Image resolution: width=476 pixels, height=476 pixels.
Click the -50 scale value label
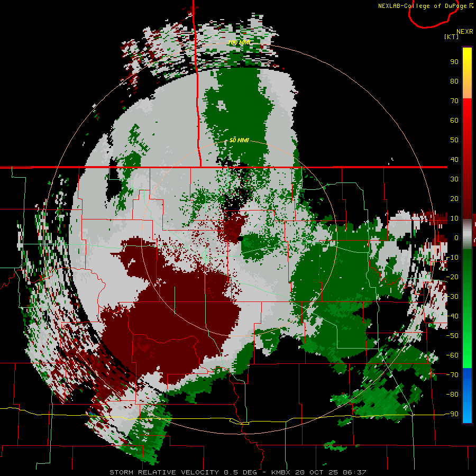pos(452,335)
